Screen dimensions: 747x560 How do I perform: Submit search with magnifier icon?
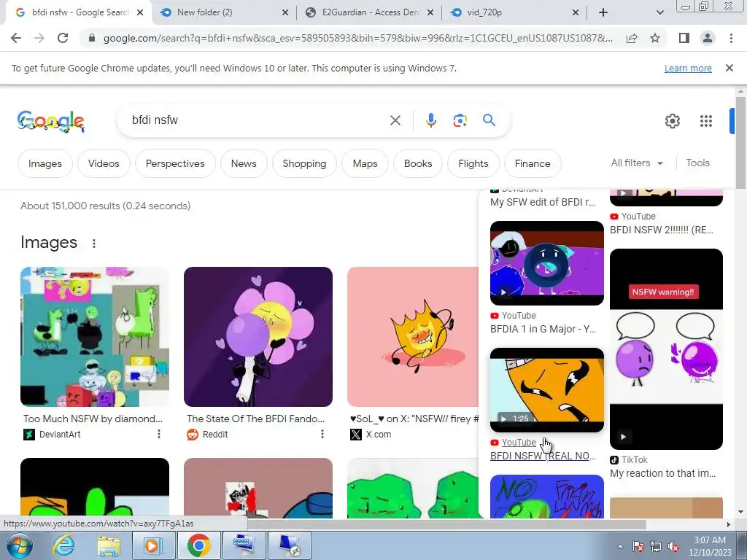[489, 120]
